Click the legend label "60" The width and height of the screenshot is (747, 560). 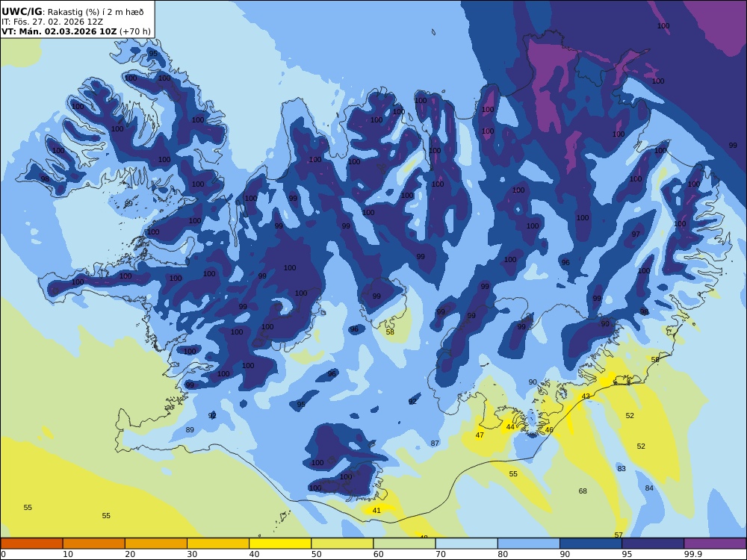coord(378,554)
